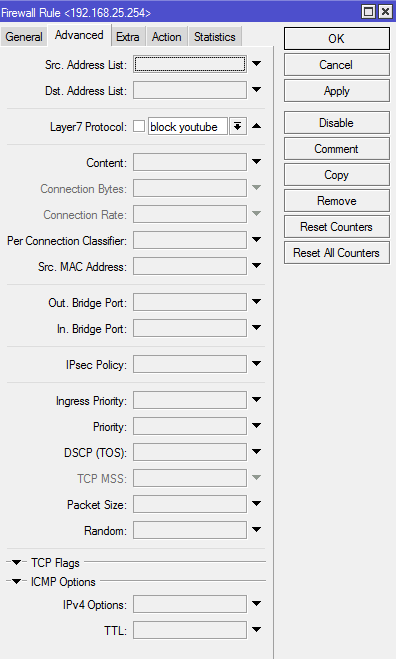Click the TTL input field
Image resolution: width=396 pixels, height=659 pixels.
190,630
